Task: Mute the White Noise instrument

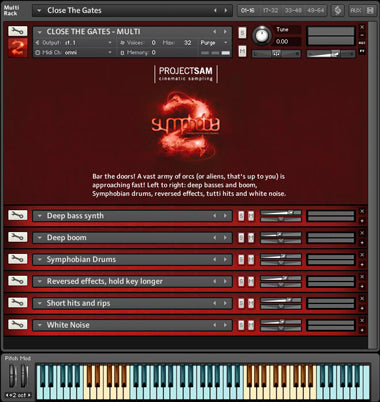Action: click(251, 325)
